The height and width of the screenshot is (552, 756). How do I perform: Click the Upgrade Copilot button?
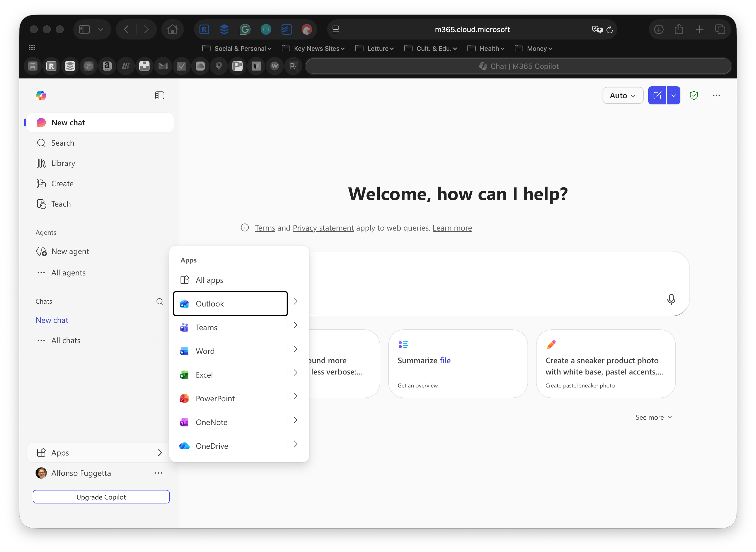101,497
